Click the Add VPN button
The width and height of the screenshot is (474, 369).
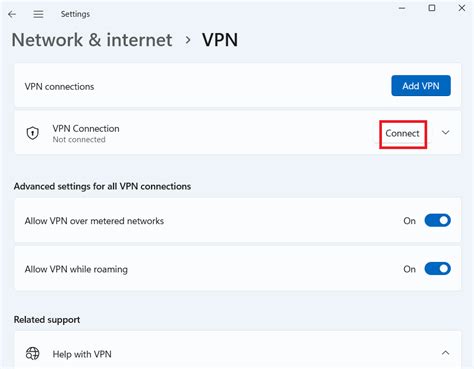pos(421,86)
